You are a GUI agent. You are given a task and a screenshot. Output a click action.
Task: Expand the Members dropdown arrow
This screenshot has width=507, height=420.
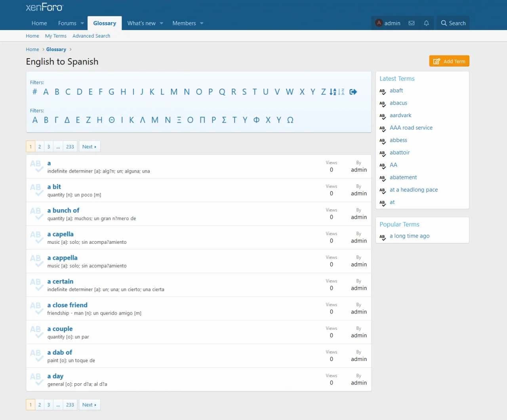(202, 23)
